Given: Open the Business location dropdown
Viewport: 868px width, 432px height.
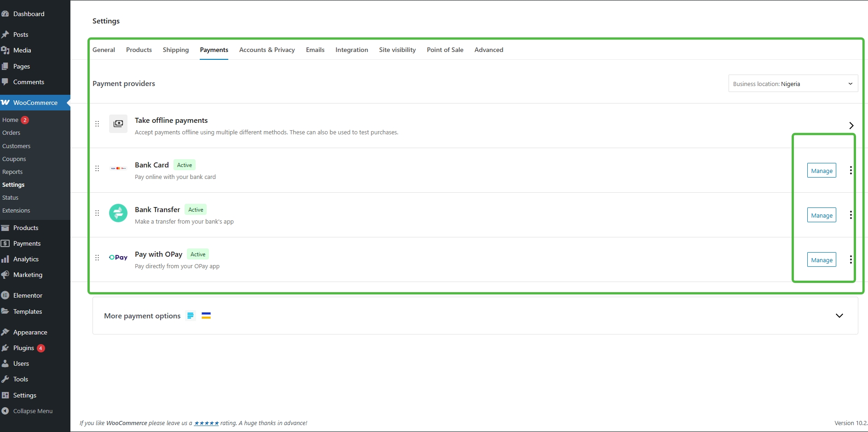Looking at the screenshot, I should (x=793, y=83).
